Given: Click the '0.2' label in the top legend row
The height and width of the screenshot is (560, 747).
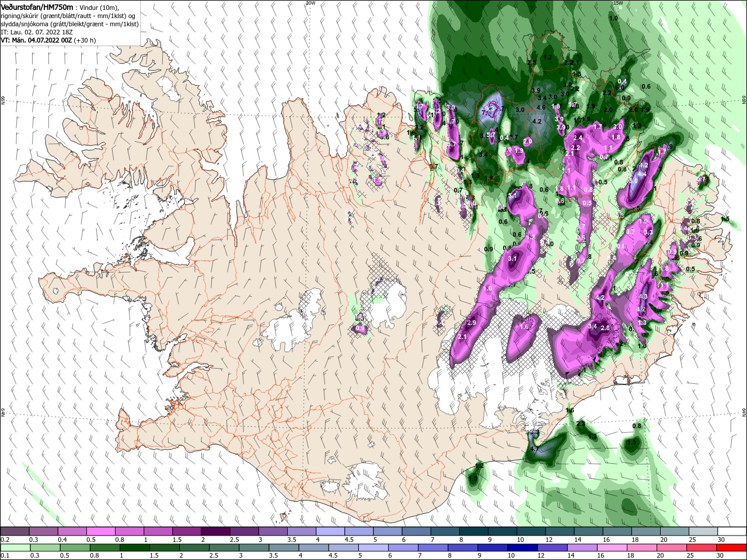Looking at the screenshot, I should (5, 540).
